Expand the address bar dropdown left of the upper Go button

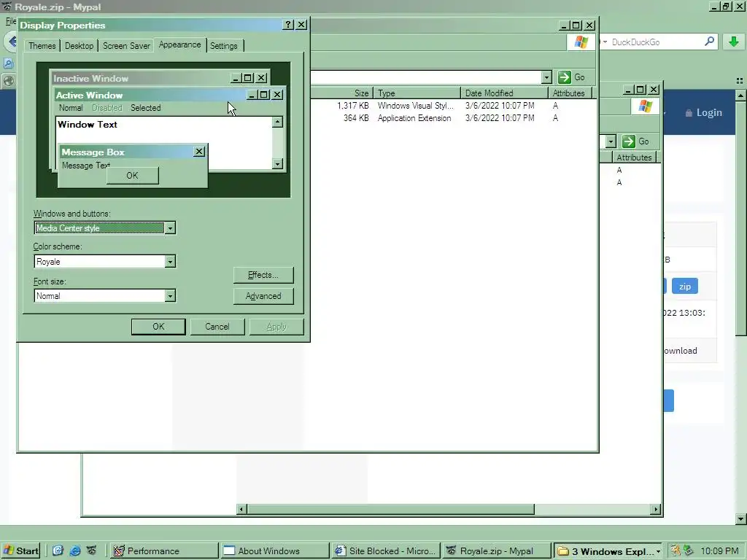(x=546, y=77)
